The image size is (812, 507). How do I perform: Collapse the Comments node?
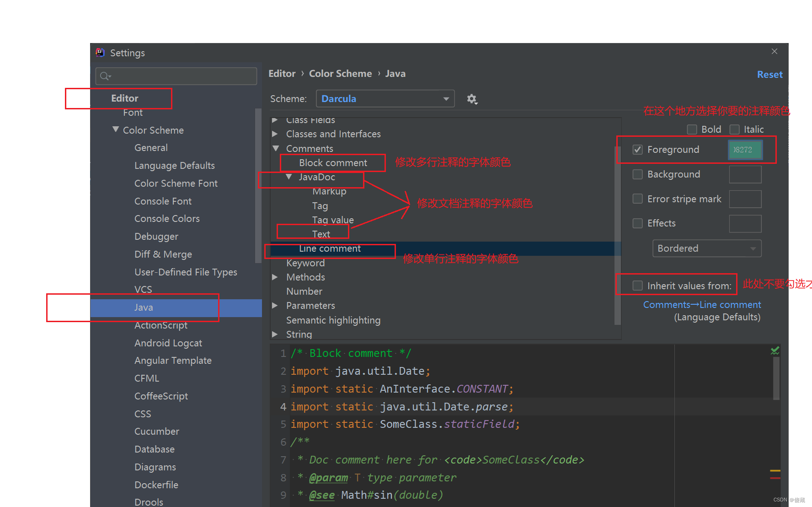[x=276, y=148]
